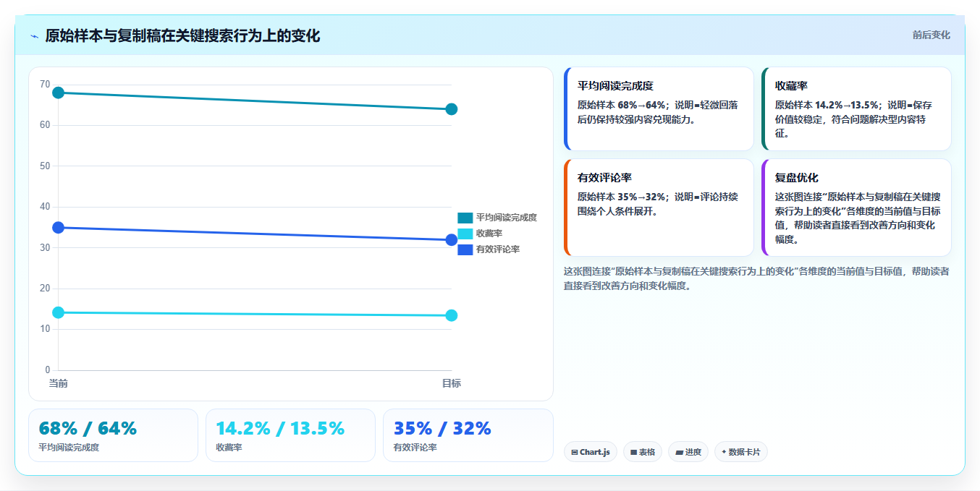The image size is (980, 491).
Task: Click the 收藏率 info card title
Action: pos(791,85)
